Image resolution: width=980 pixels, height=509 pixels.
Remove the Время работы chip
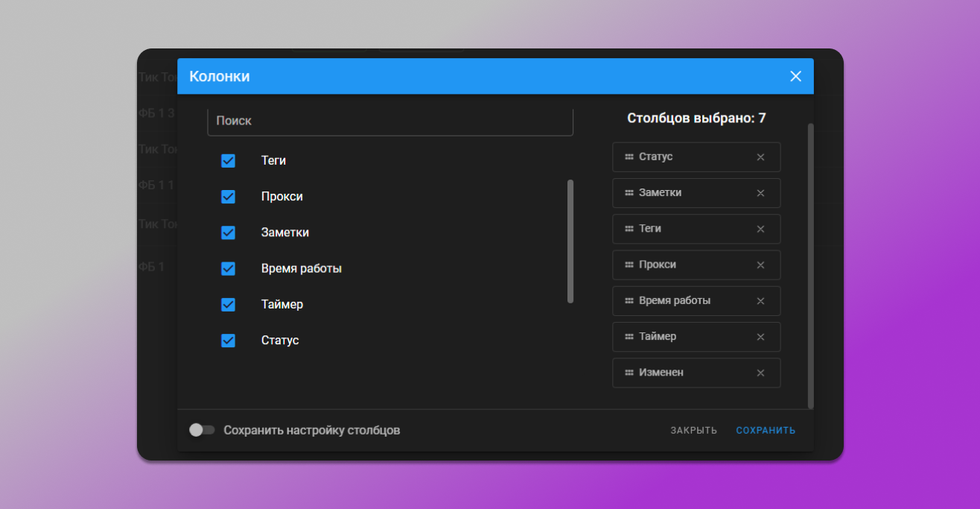[x=760, y=301]
